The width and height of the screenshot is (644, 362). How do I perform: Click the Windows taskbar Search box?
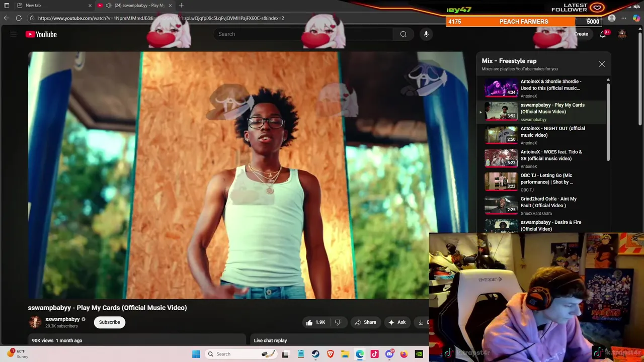tap(240, 354)
